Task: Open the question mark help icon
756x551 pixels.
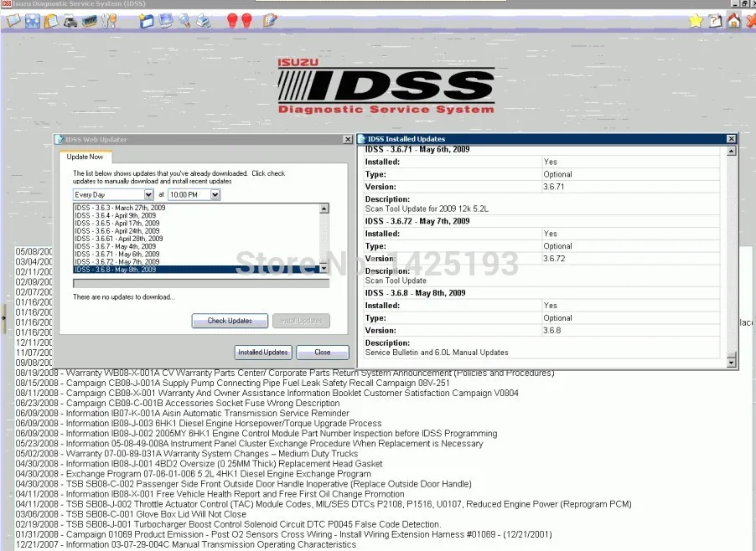Action: (x=715, y=21)
